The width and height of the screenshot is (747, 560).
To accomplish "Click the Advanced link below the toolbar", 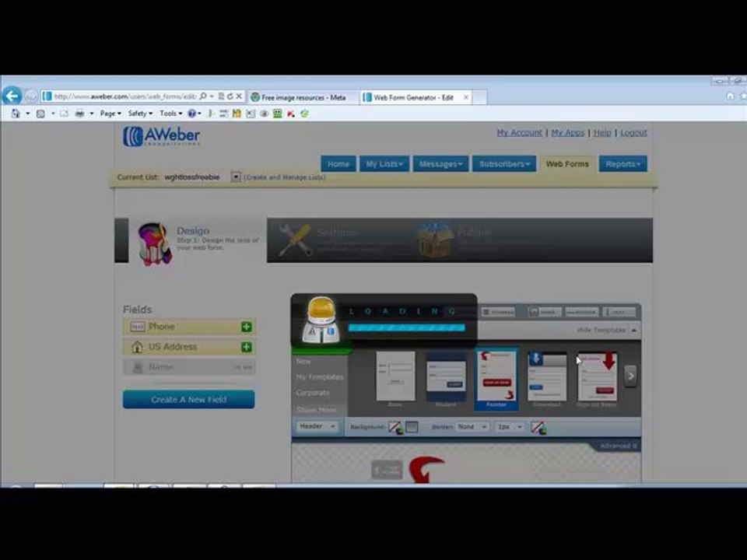I will [618, 446].
